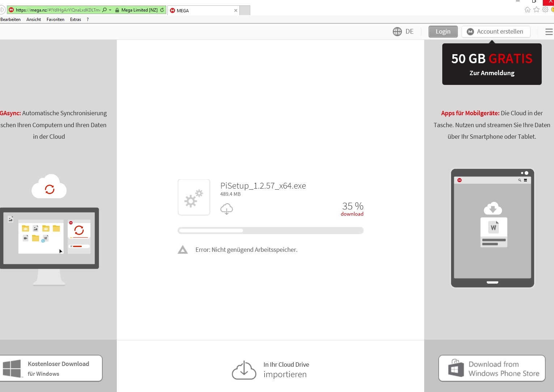Click the MEGA favicon in address bar

[x=11, y=10]
